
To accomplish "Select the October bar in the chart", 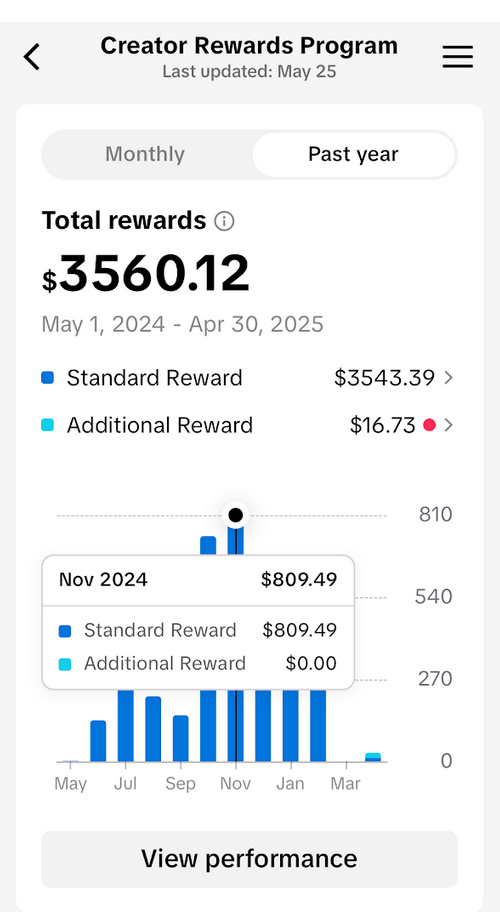I will (208, 649).
